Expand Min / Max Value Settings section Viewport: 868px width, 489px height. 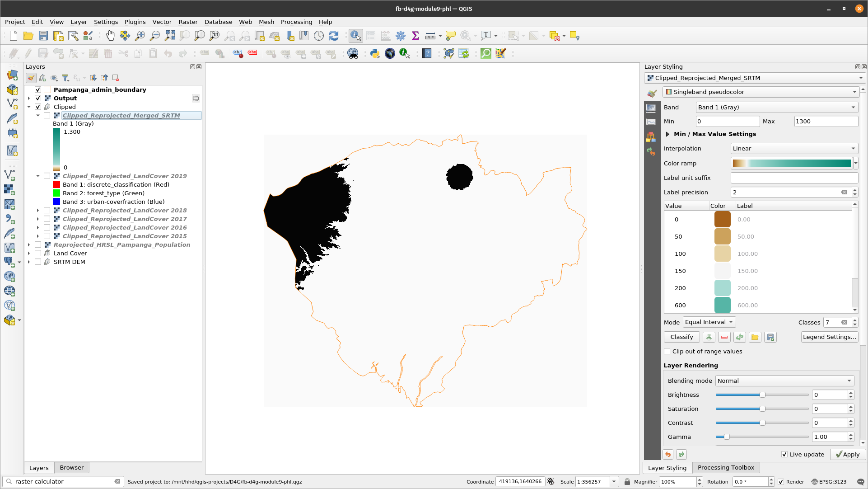[667, 134]
